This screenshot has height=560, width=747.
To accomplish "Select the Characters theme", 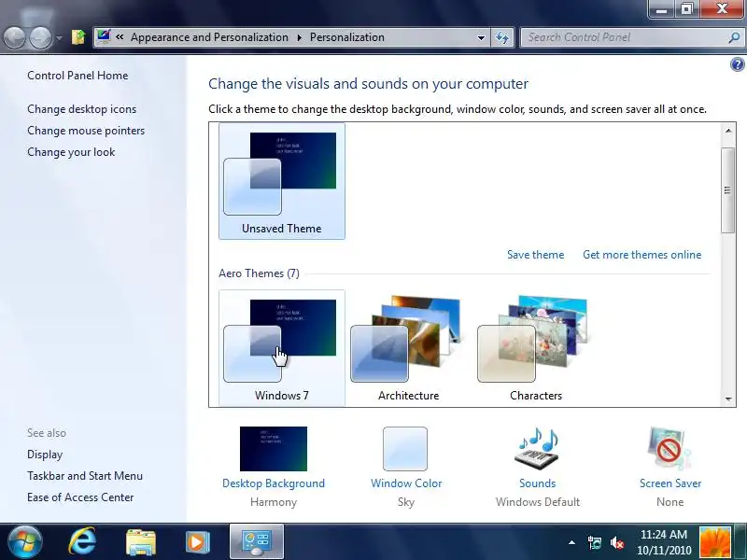I will click(x=535, y=348).
